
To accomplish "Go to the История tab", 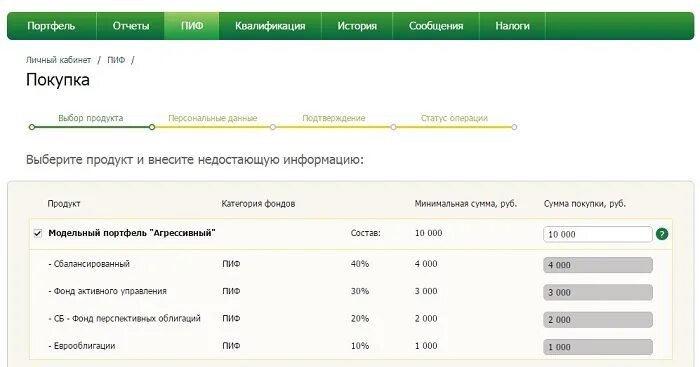I will tap(357, 26).
